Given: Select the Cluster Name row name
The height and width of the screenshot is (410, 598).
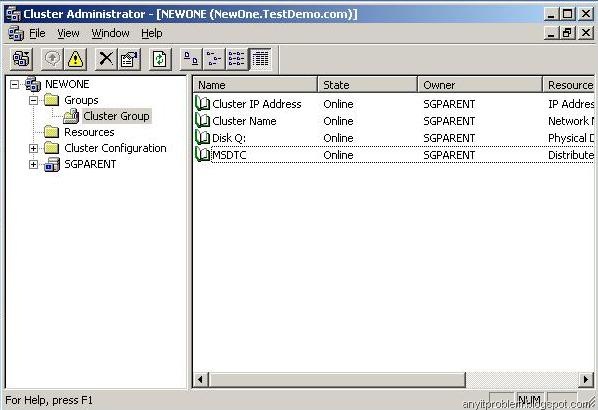Looking at the screenshot, I should pos(244,121).
